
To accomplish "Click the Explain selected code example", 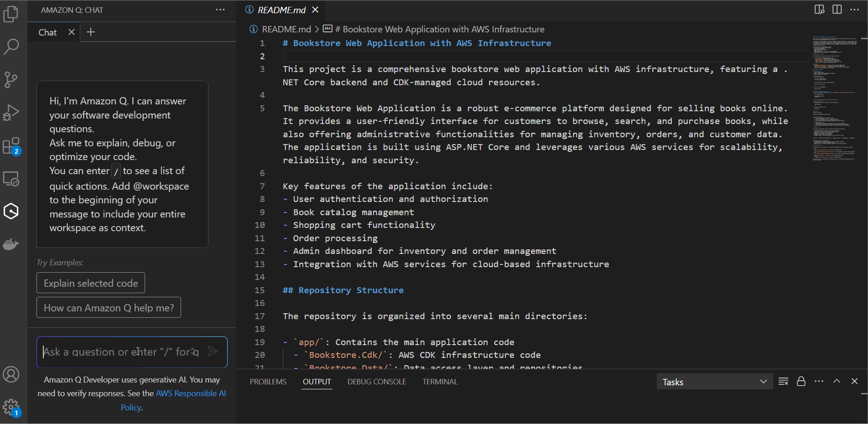I will (90, 283).
